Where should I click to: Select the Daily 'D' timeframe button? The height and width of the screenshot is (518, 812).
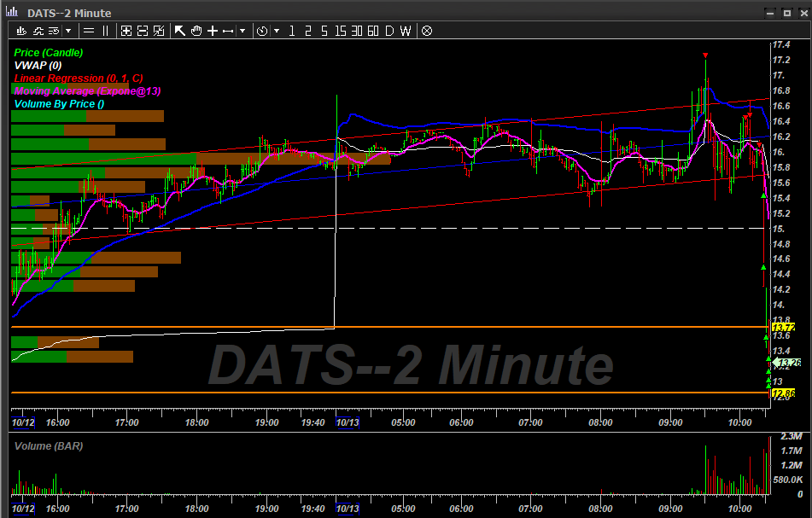click(x=388, y=31)
